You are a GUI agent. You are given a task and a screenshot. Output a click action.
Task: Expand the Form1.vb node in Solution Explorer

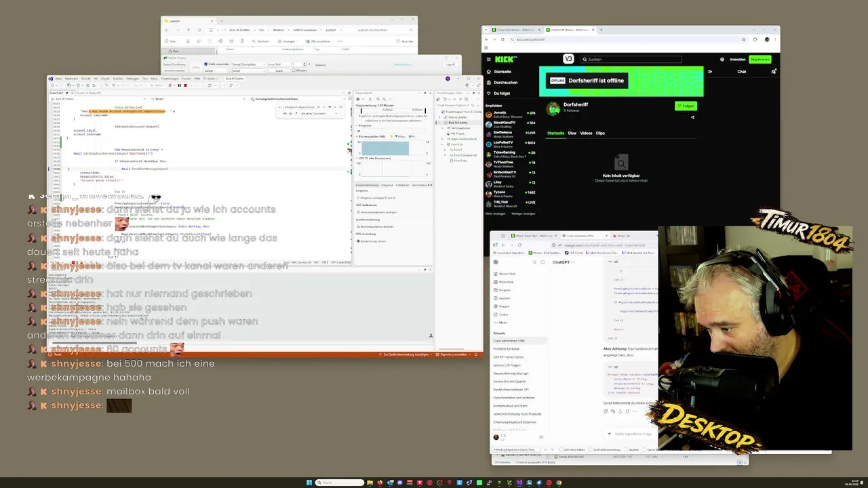pos(442,144)
